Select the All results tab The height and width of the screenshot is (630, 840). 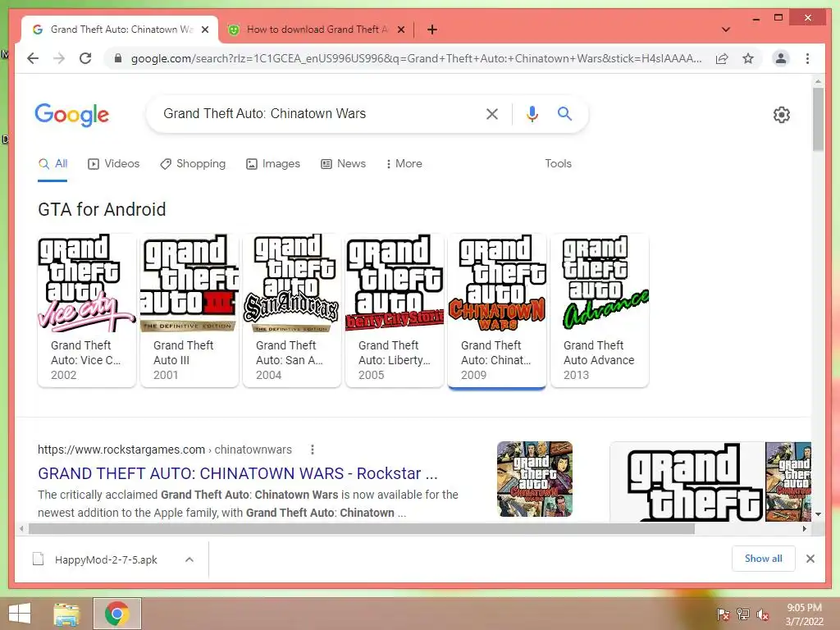(x=53, y=164)
